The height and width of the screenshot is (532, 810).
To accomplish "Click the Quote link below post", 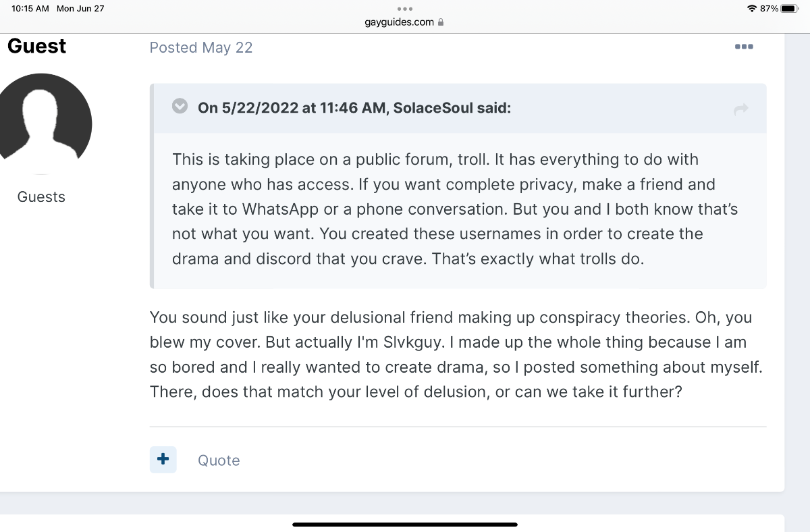I will click(x=219, y=460).
